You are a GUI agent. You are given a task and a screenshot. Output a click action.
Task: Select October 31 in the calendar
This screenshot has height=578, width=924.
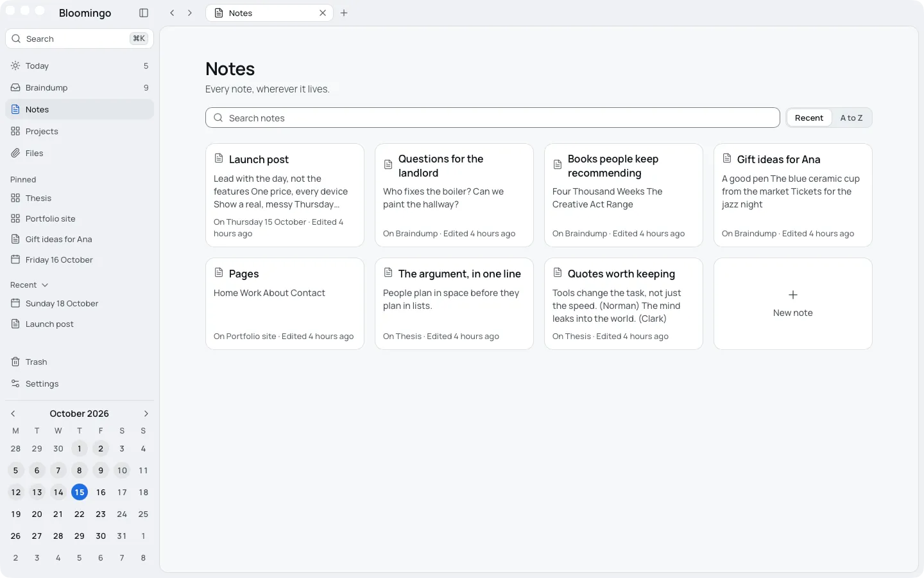(122, 536)
